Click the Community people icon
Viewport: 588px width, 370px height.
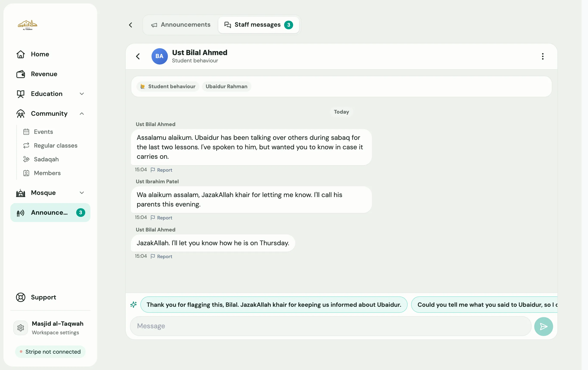coord(20,114)
